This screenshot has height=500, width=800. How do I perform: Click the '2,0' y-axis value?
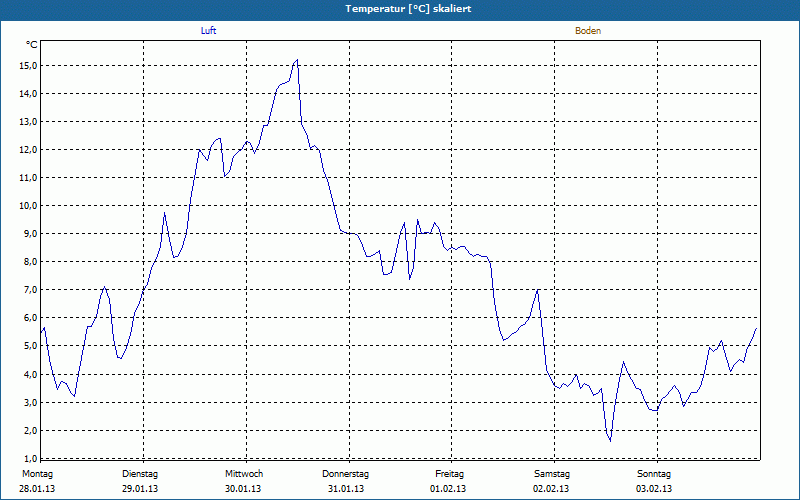[30, 431]
